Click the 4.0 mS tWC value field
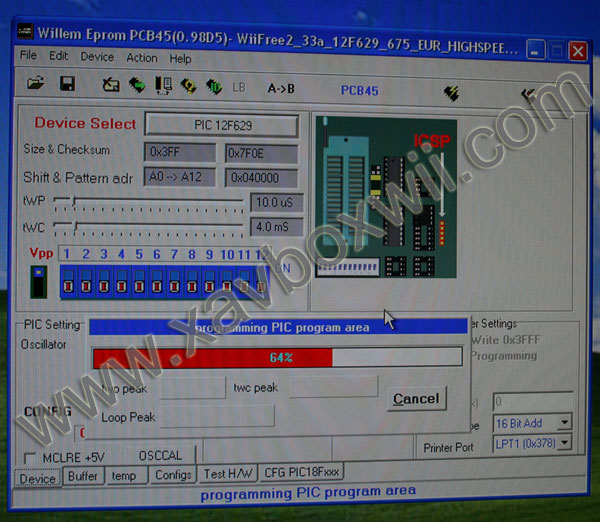 [x=276, y=227]
